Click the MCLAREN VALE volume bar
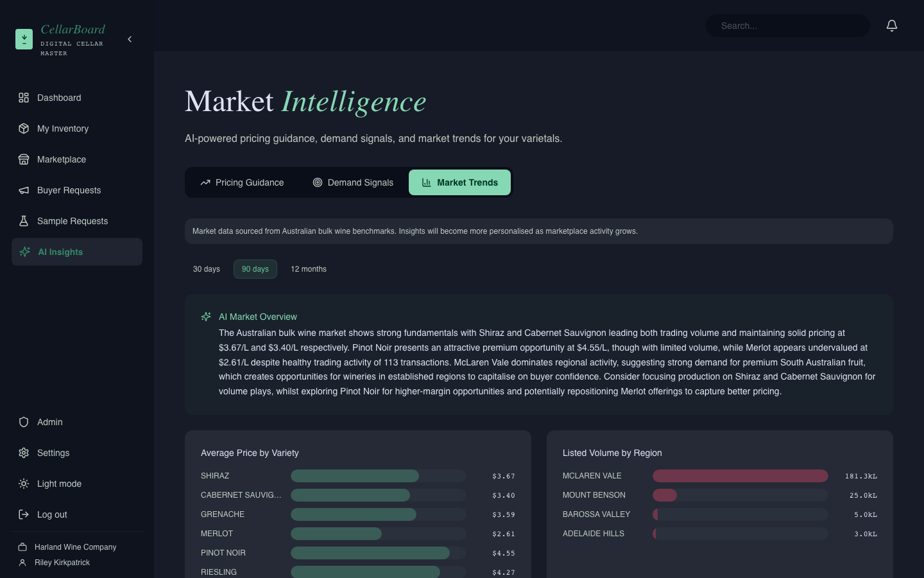The height and width of the screenshot is (578, 924). 740,476
